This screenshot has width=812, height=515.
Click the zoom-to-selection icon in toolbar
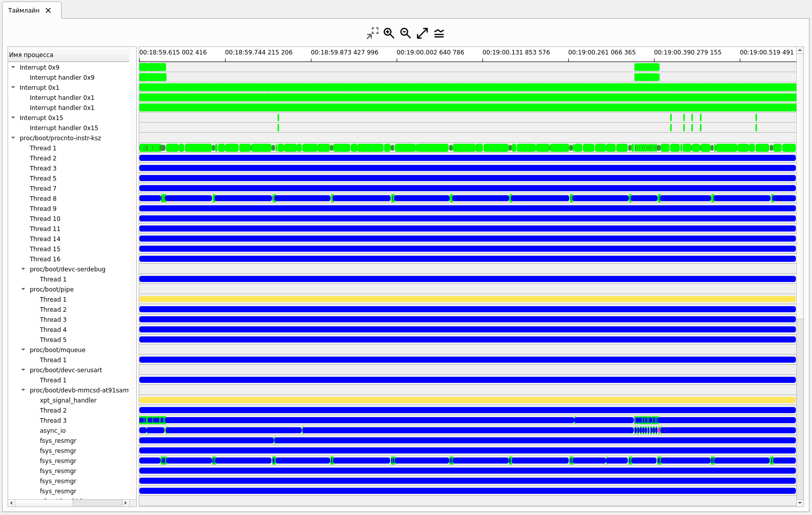tap(372, 33)
